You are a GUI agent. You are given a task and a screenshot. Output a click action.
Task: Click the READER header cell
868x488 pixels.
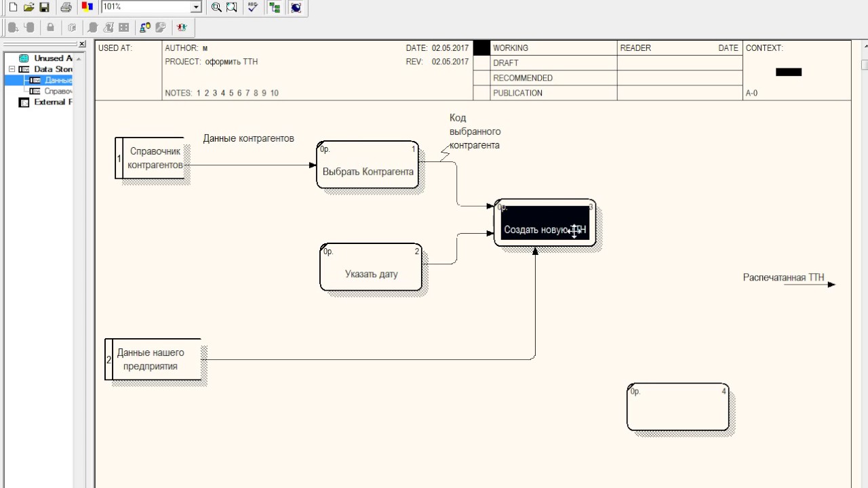(x=635, y=48)
